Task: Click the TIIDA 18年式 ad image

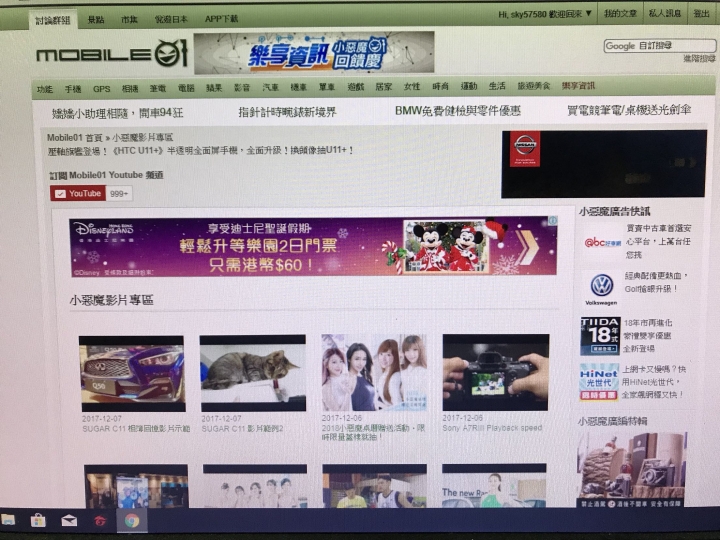Action: click(x=601, y=336)
